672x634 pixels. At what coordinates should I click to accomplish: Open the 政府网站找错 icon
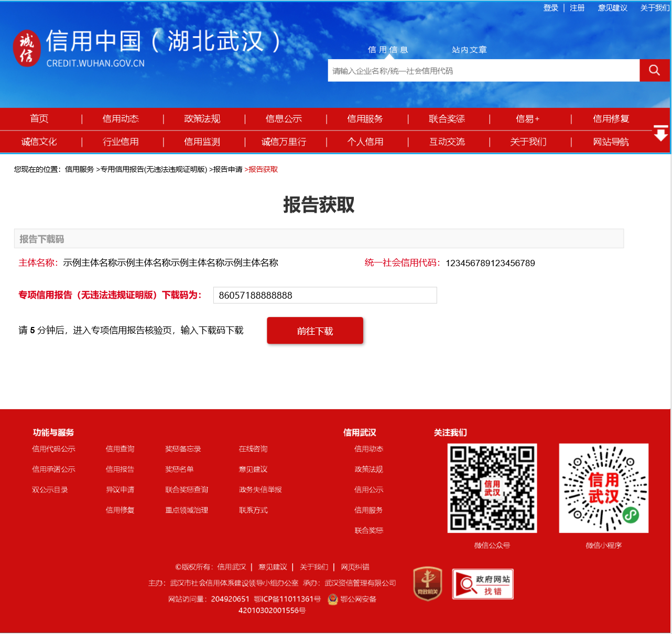click(x=482, y=584)
